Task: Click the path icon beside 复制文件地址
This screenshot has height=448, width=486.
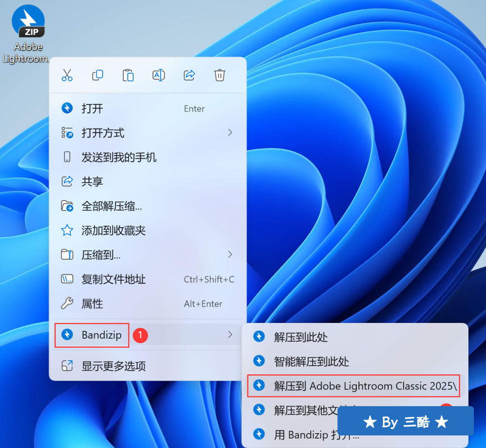Action: click(67, 279)
